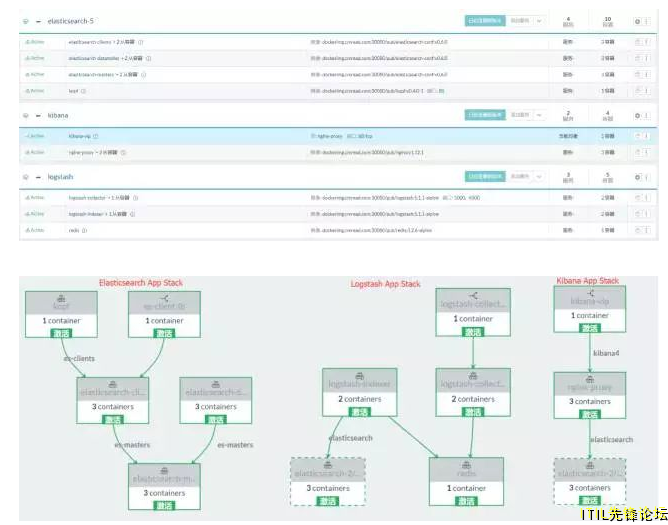
Task: Click Add Service button for logstash
Action: pyautogui.click(x=520, y=176)
